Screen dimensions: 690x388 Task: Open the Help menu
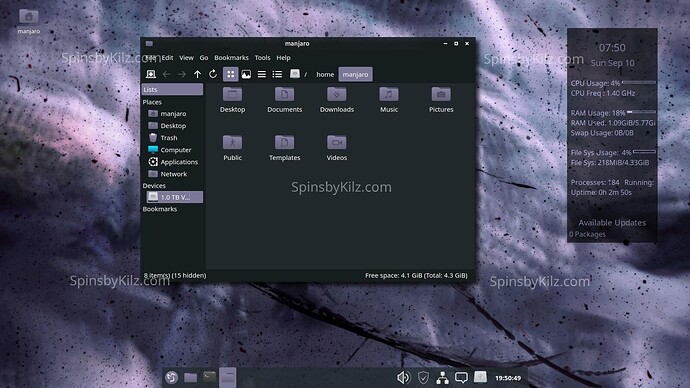(283, 58)
